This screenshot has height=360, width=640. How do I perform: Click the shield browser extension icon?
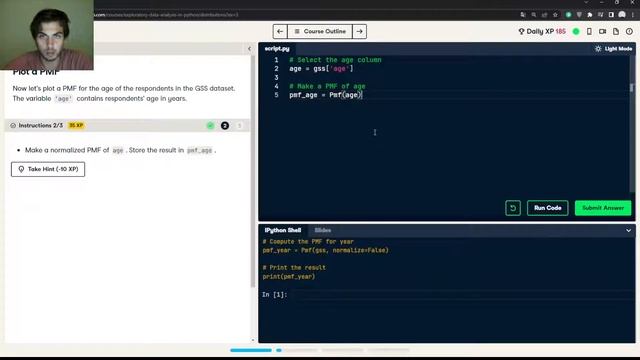pos(579,15)
